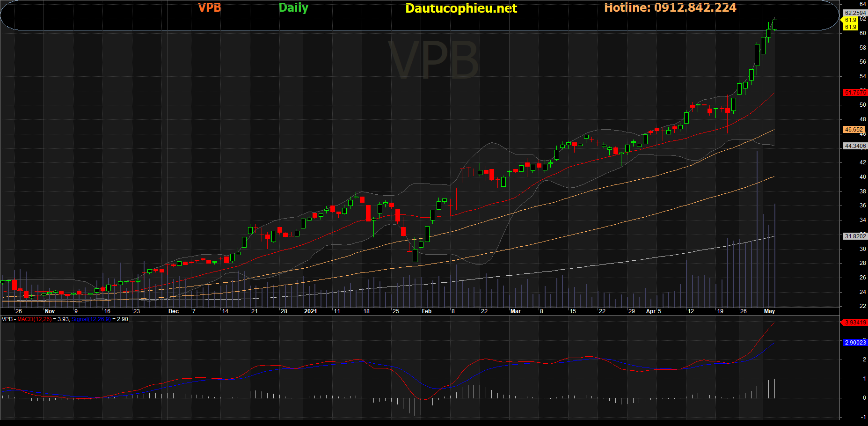Click the red 51.7675 price tag
This screenshot has height=426, width=868.
pyautogui.click(x=855, y=93)
